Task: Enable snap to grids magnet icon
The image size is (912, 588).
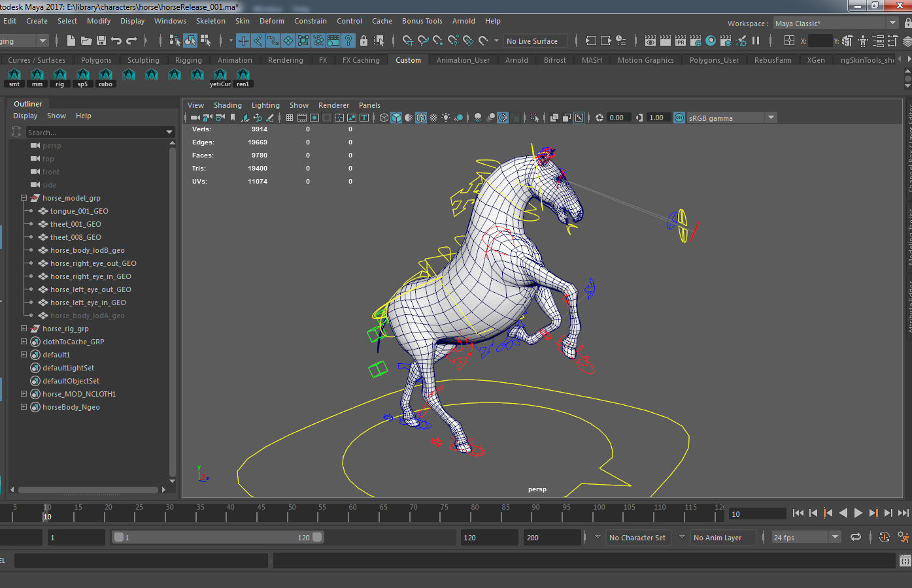Action: click(x=408, y=41)
